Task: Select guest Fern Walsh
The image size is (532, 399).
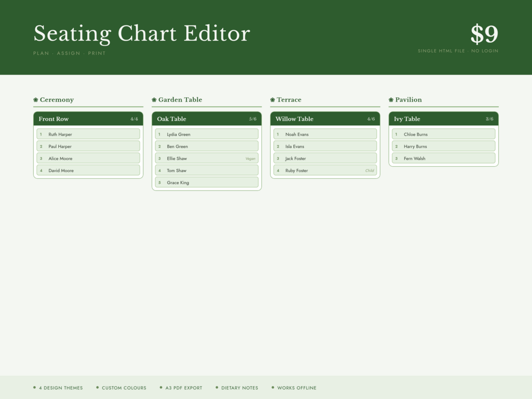Action: (x=444, y=158)
